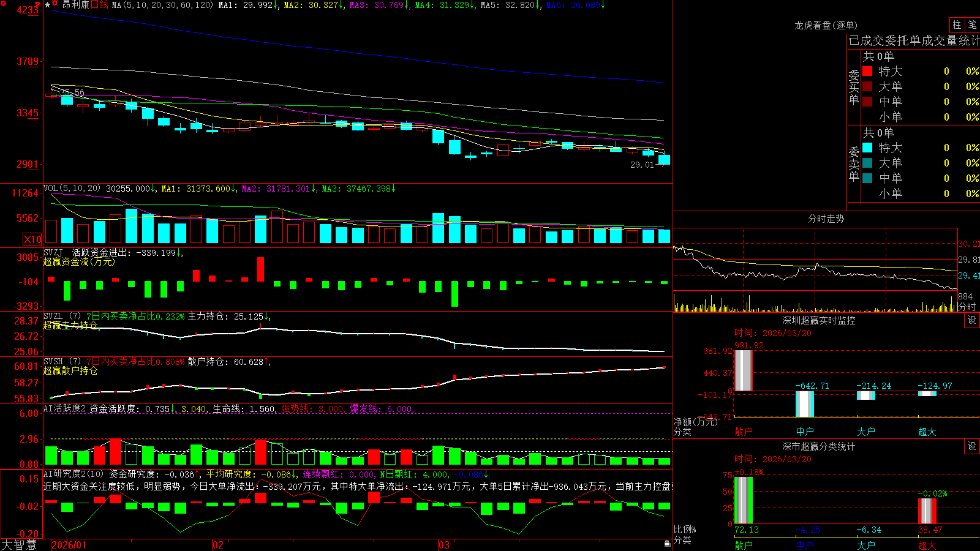Switch order view to 笔 mode

pyautogui.click(x=972, y=24)
